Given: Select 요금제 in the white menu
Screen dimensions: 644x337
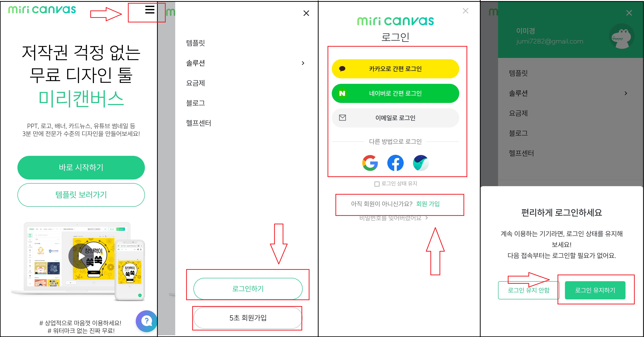Looking at the screenshot, I should coord(196,83).
